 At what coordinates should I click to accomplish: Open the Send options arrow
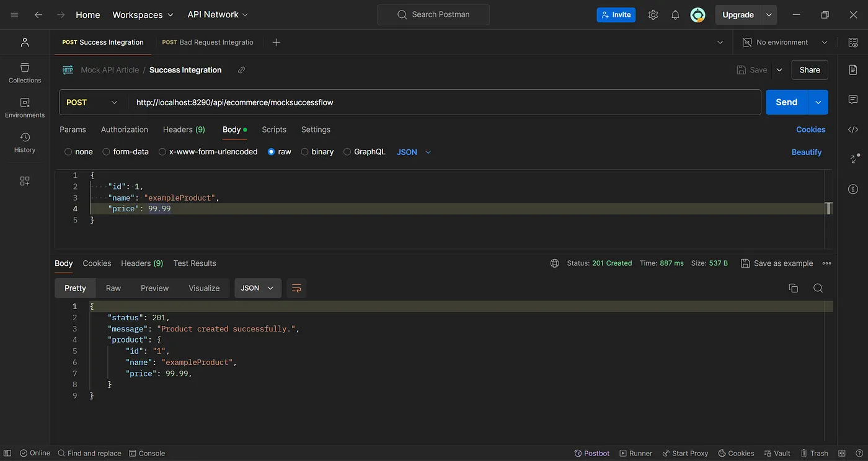coord(818,102)
